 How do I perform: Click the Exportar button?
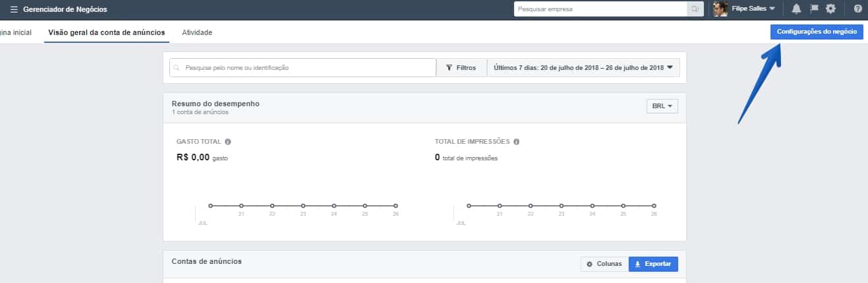pos(652,264)
